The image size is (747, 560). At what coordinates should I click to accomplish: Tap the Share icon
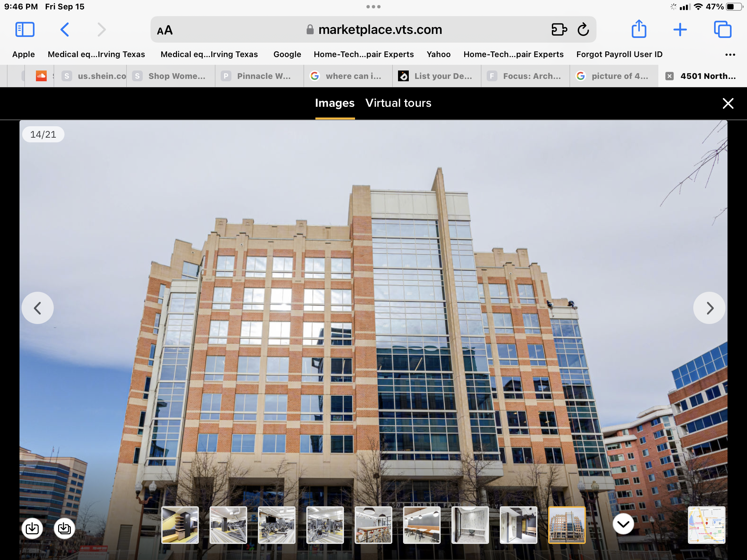point(639,30)
